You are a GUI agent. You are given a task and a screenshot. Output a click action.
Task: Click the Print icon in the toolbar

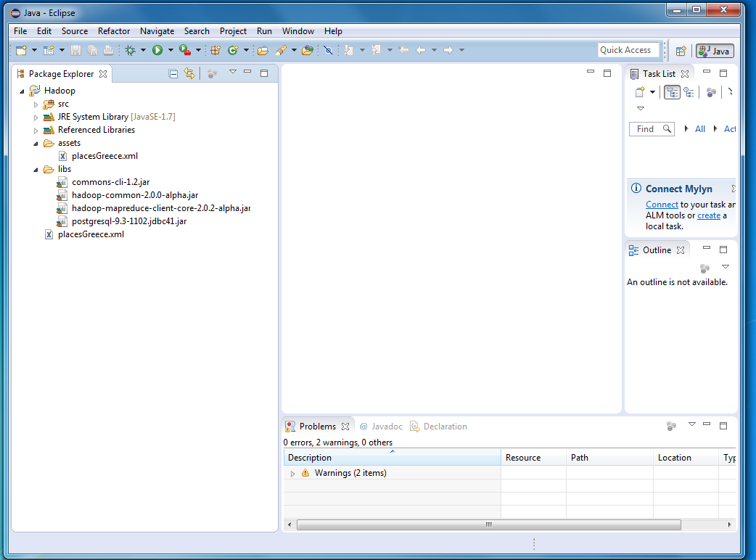pos(109,50)
